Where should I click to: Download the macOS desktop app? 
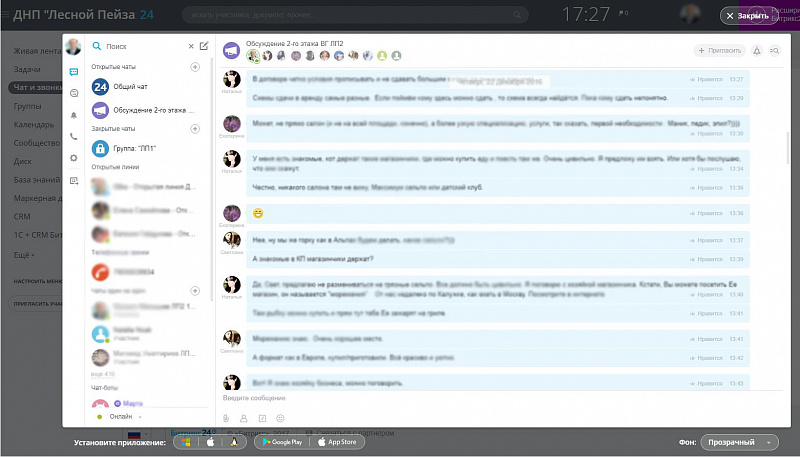coord(210,442)
